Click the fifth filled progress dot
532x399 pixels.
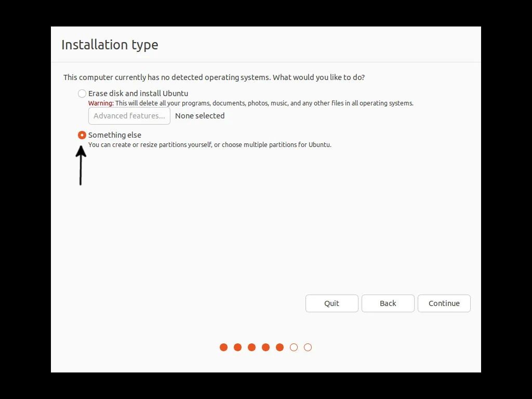280,347
